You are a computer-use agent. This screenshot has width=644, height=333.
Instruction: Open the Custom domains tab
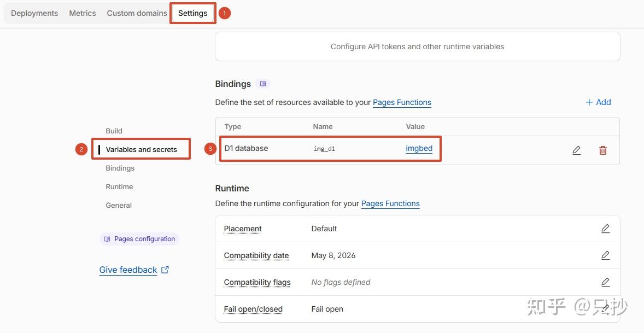(137, 13)
